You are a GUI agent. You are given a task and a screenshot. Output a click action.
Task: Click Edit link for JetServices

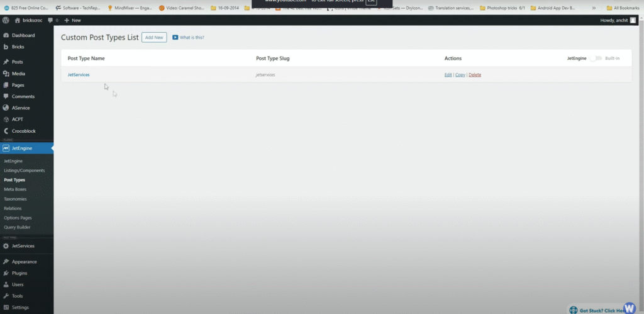448,75
